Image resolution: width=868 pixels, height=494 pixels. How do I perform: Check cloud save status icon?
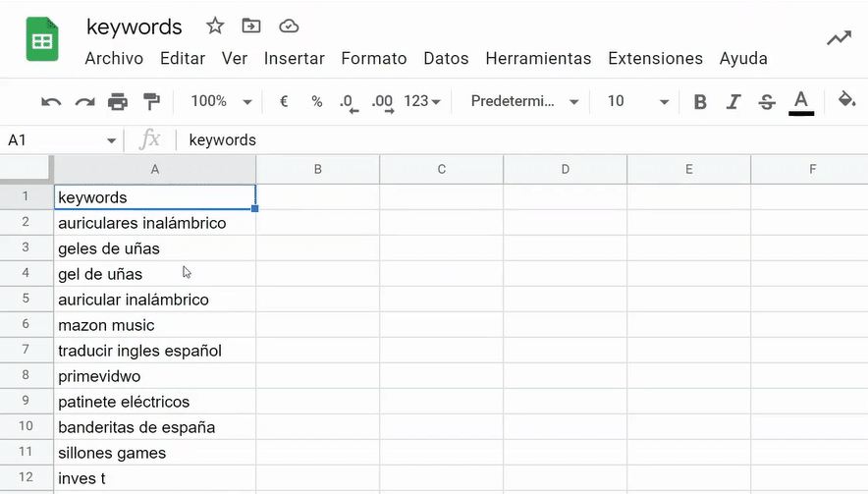(x=289, y=27)
